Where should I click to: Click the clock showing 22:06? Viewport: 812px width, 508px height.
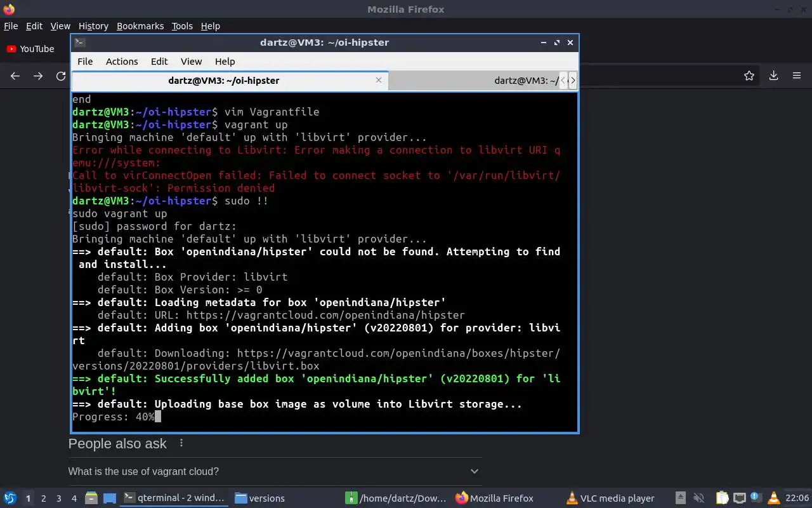coord(797,498)
